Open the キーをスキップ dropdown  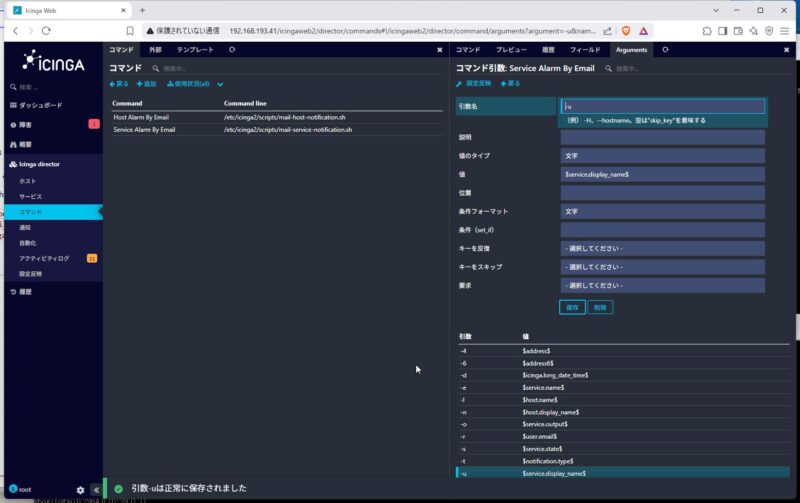coord(663,267)
